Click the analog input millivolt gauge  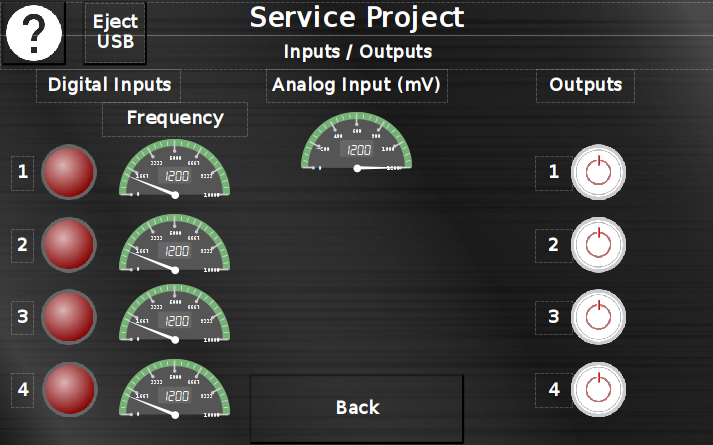357,142
